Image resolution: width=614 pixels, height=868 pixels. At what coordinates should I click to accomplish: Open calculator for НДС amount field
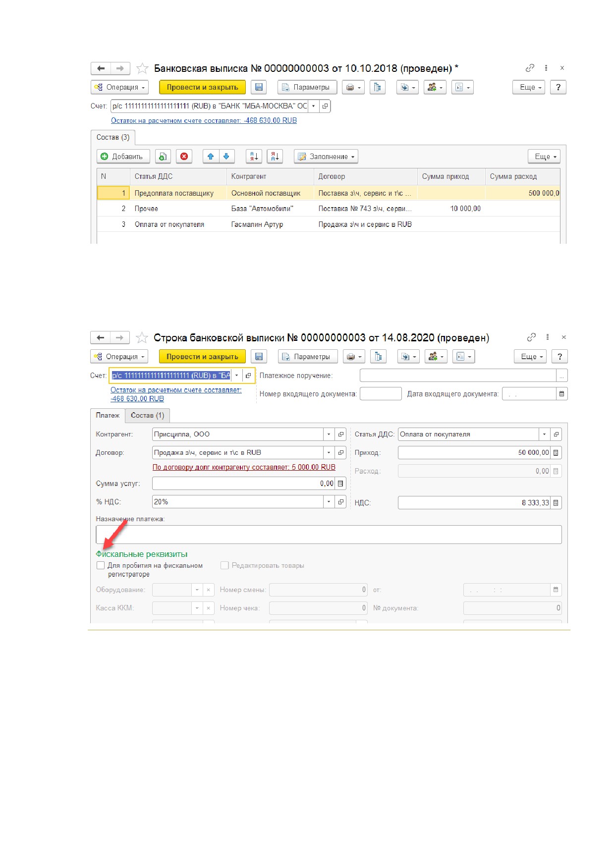[x=556, y=503]
